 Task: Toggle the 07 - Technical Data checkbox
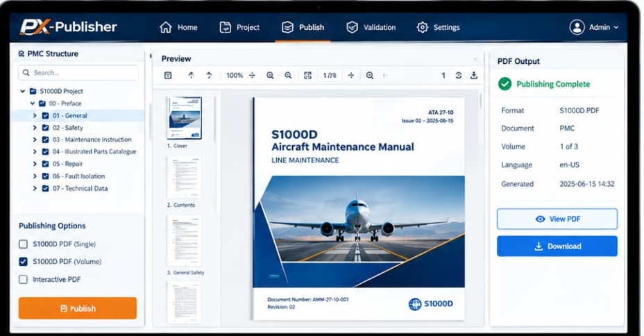46,189
